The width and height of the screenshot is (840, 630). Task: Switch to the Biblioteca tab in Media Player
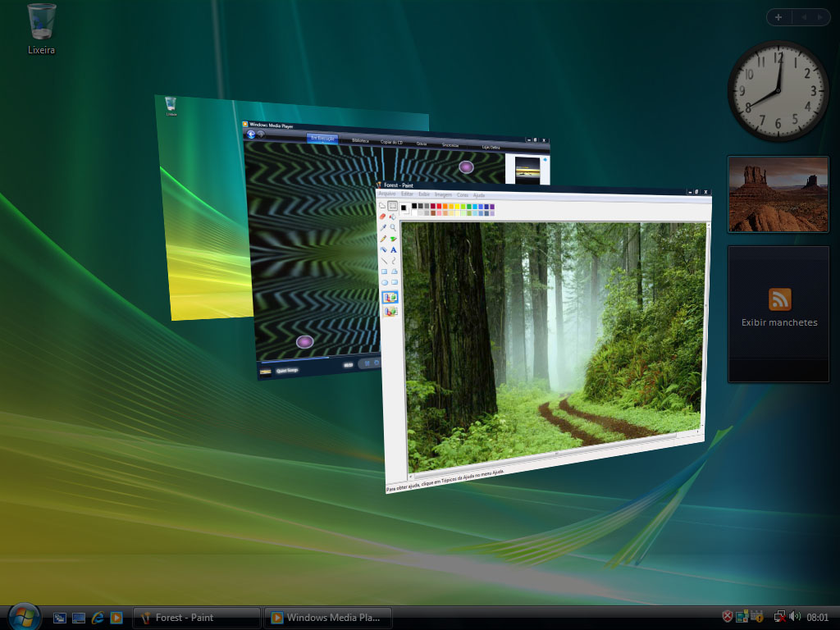pyautogui.click(x=359, y=140)
